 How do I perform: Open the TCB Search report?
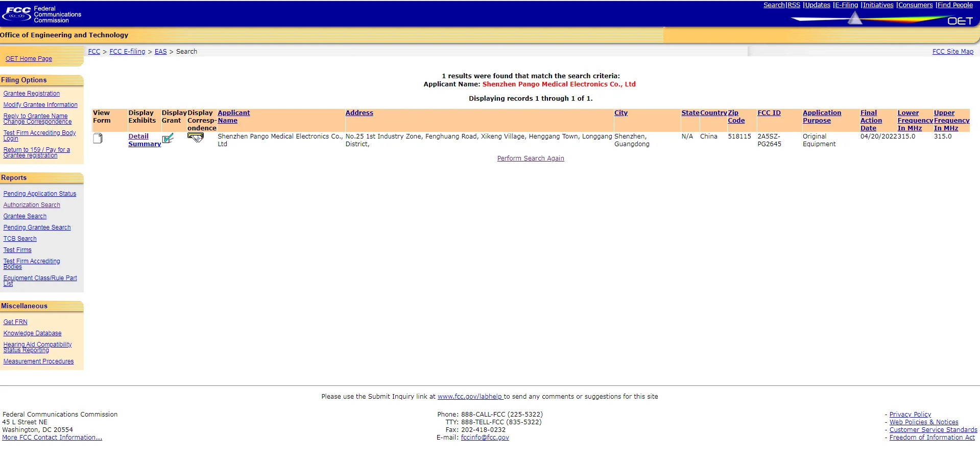20,239
